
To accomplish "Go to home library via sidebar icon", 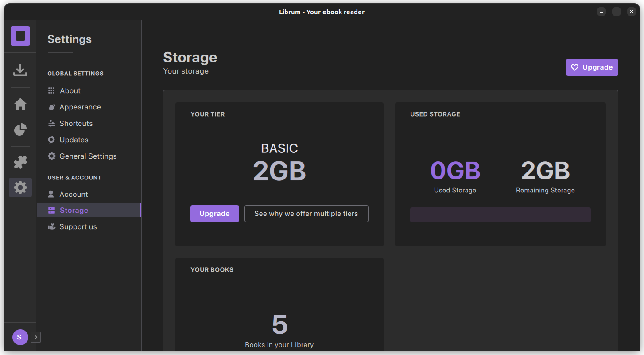I will [x=20, y=104].
